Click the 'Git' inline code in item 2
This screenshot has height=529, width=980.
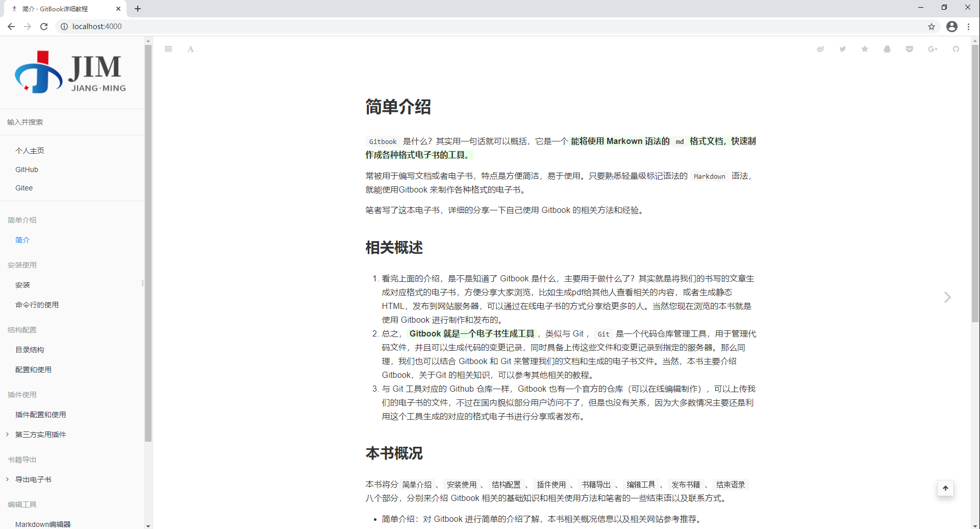tap(604, 334)
